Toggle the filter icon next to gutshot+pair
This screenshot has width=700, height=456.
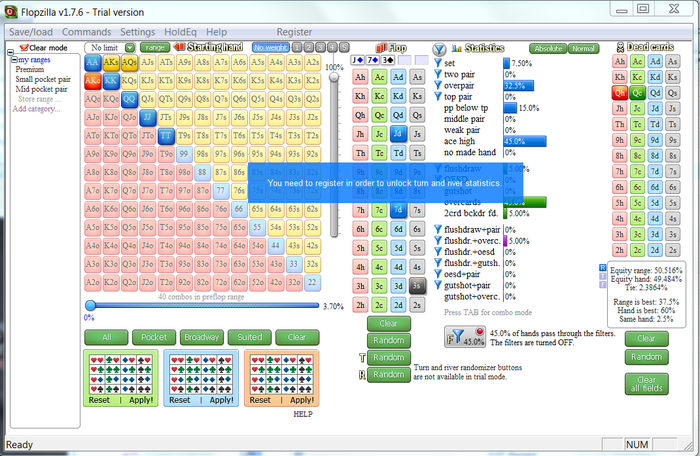438,285
